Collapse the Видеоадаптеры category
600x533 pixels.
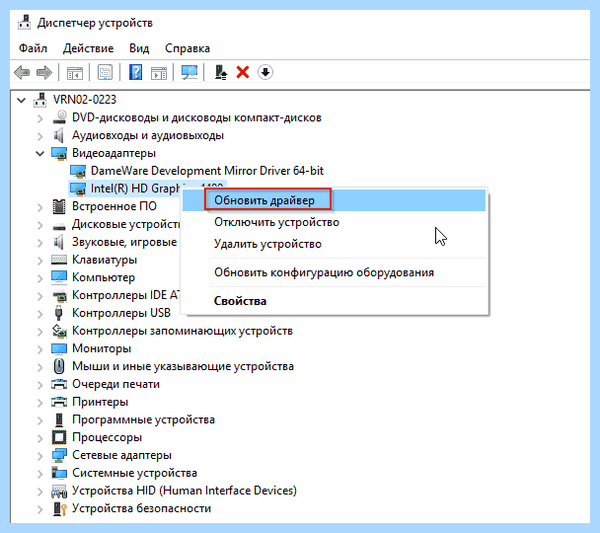(40, 154)
